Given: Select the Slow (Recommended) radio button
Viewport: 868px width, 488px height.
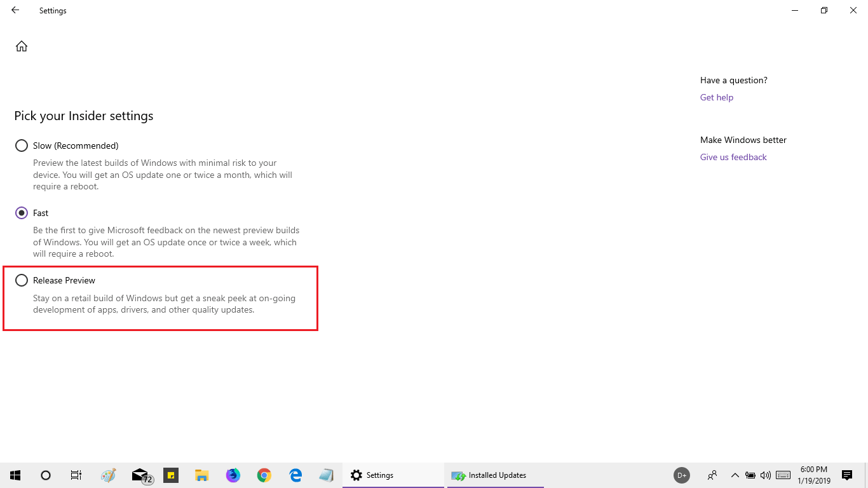Looking at the screenshot, I should pos(22,146).
